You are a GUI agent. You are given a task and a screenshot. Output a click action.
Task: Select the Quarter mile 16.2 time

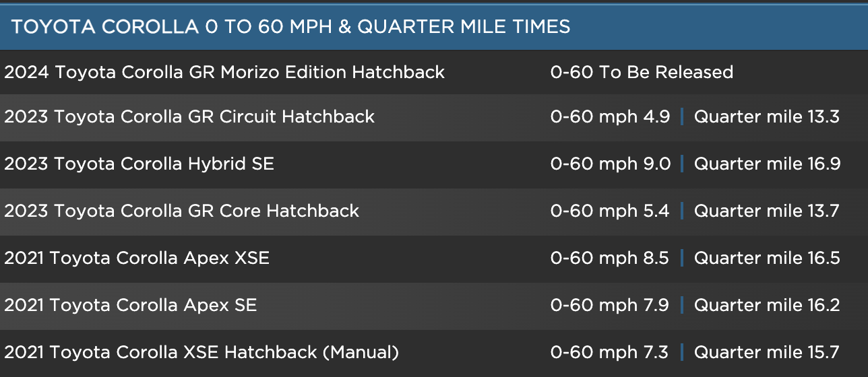[767, 305]
